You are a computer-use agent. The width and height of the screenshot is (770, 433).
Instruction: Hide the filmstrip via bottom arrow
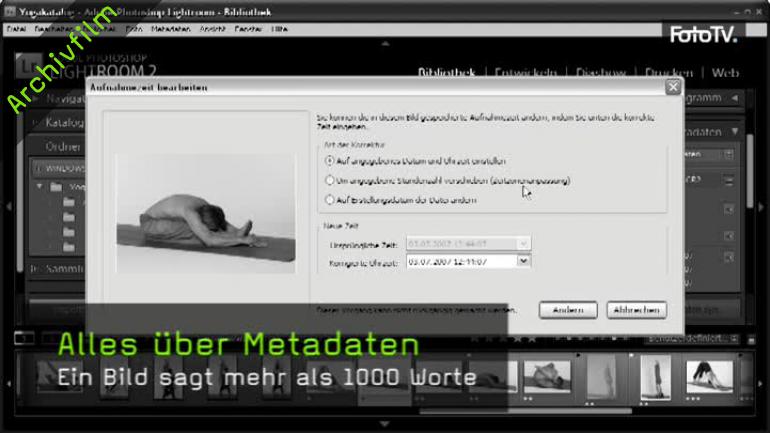[x=385, y=423]
